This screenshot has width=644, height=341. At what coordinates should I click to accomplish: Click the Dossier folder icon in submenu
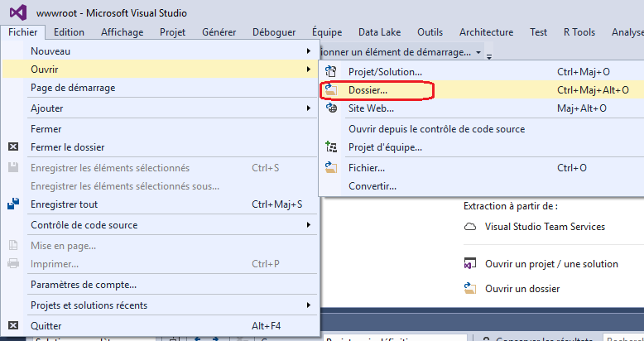(331, 89)
